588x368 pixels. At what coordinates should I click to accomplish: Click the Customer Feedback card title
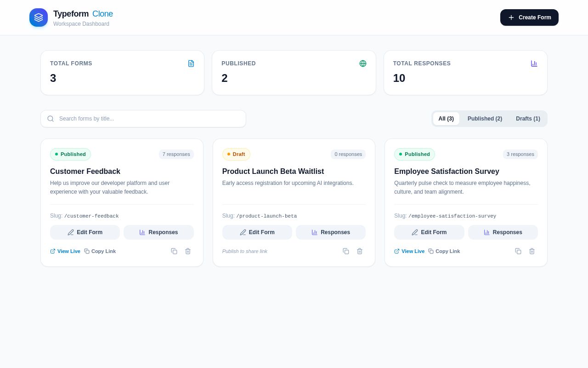click(85, 172)
